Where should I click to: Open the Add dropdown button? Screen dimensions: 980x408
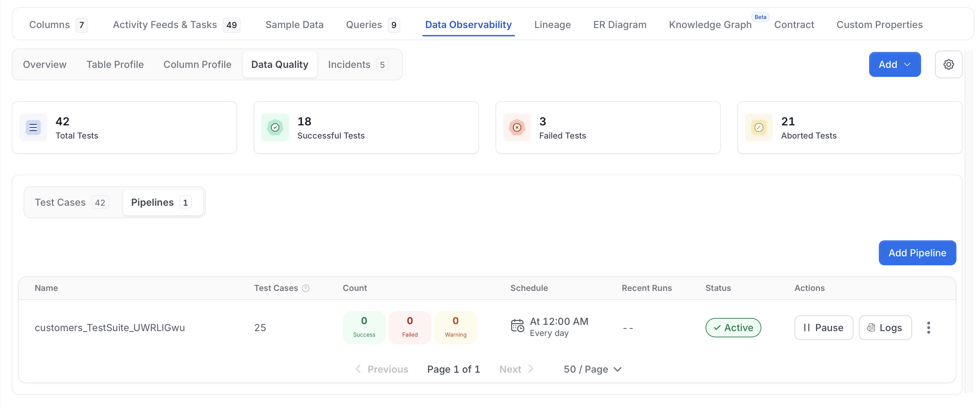[895, 64]
